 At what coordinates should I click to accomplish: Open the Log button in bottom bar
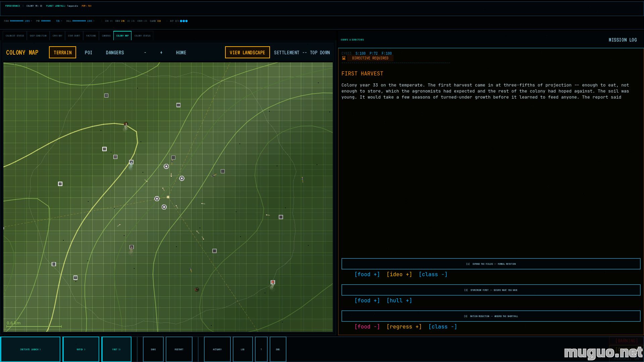[x=243, y=349]
